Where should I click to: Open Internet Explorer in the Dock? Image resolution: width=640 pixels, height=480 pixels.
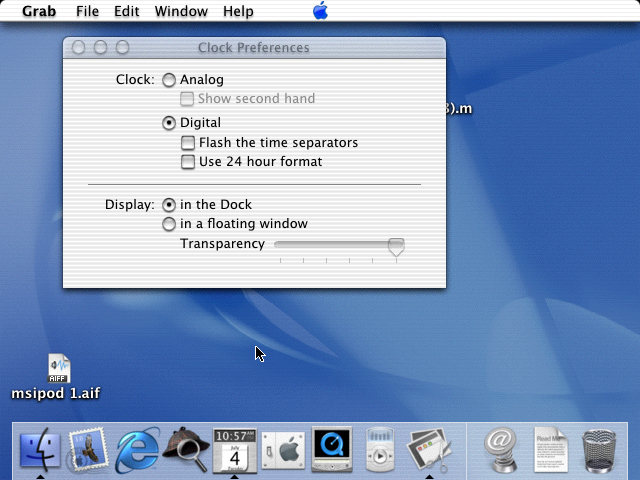tap(137, 450)
